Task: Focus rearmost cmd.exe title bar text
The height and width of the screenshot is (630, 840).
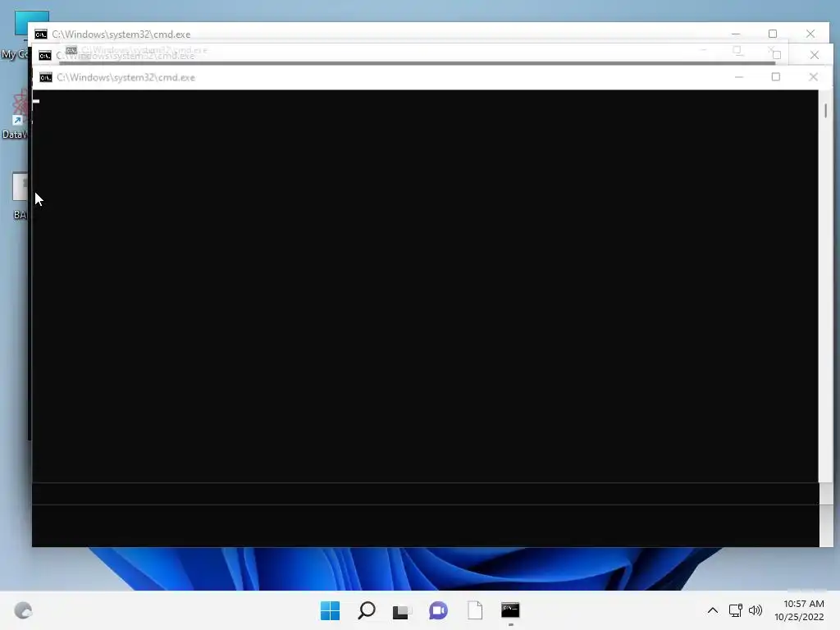Action: pyautogui.click(x=121, y=34)
